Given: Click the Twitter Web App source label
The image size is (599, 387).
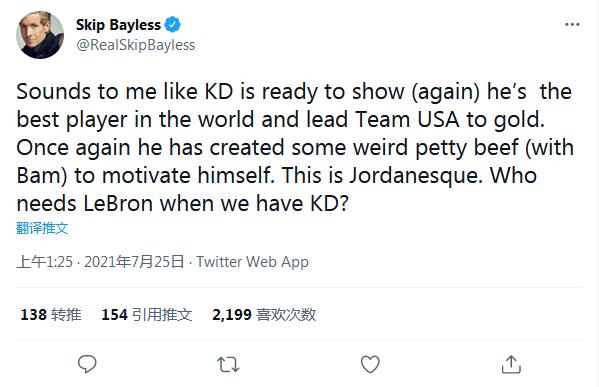Looking at the screenshot, I should coord(253,262).
